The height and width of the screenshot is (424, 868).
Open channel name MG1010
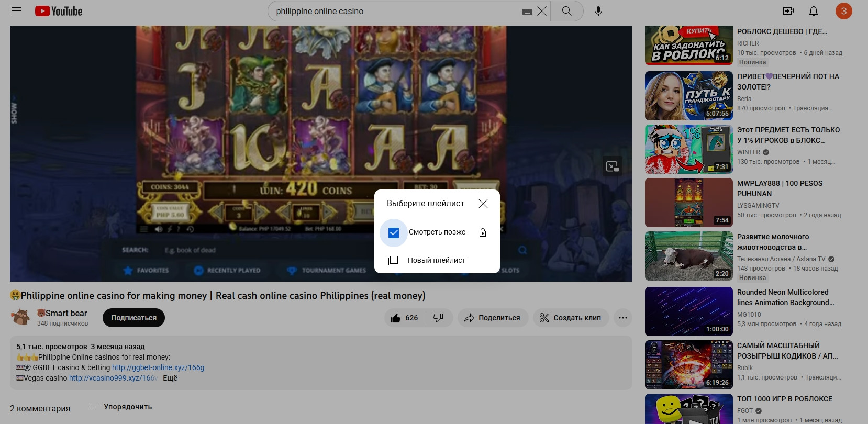pyautogui.click(x=749, y=315)
